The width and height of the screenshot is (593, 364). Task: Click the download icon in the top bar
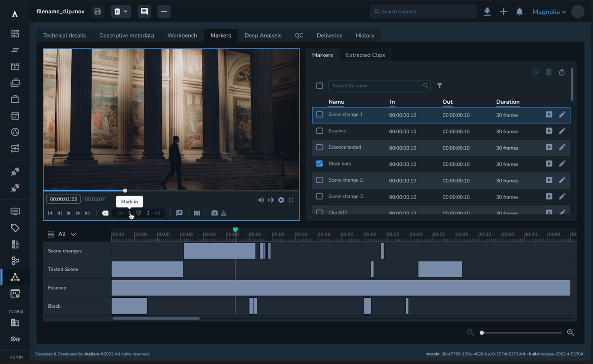pyautogui.click(x=487, y=11)
